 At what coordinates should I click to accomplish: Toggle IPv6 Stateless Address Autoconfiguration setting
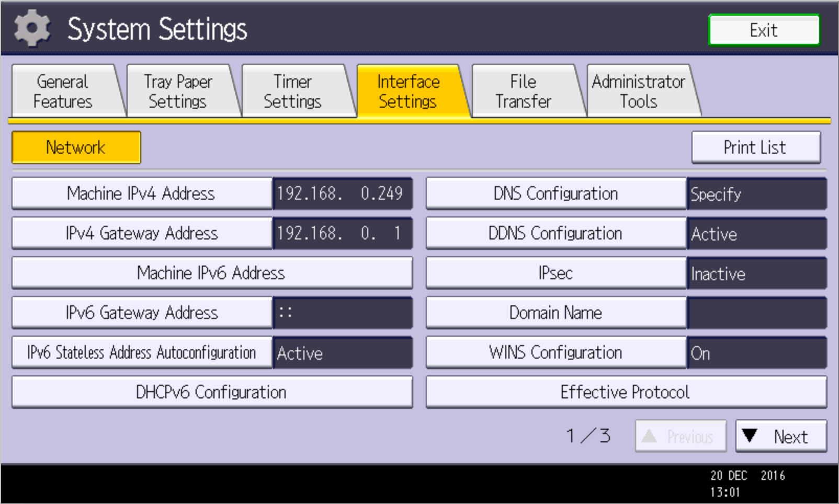(x=141, y=352)
